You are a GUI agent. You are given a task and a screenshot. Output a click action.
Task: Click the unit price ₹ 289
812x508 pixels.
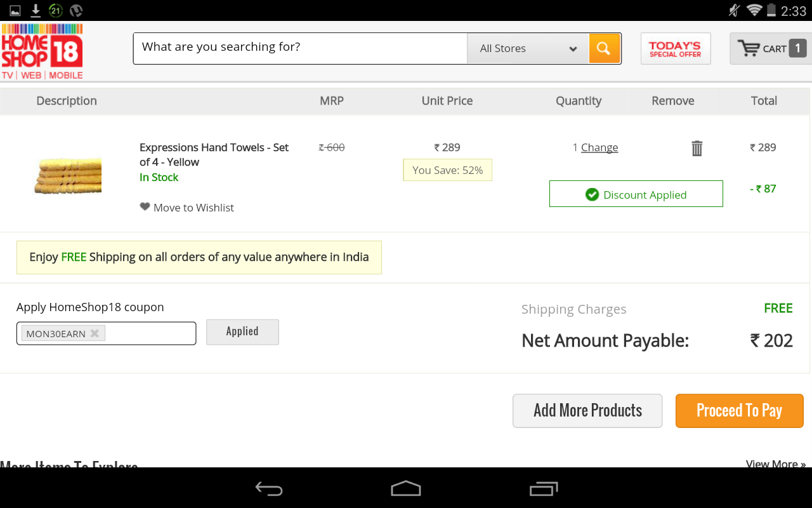447,147
